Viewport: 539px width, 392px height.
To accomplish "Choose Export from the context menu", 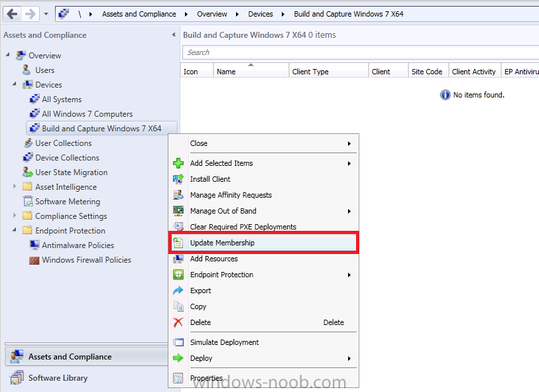I will pyautogui.click(x=264, y=291).
